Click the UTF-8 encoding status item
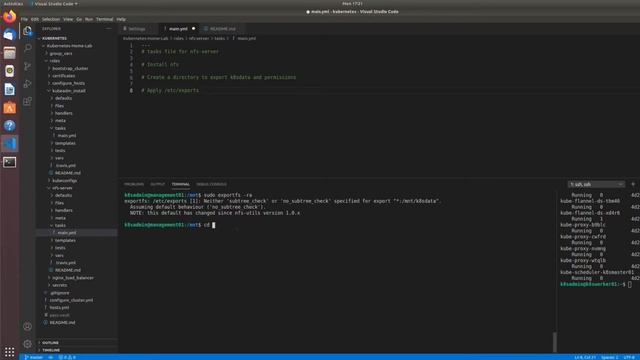This screenshot has width=640, height=360. 629,357
